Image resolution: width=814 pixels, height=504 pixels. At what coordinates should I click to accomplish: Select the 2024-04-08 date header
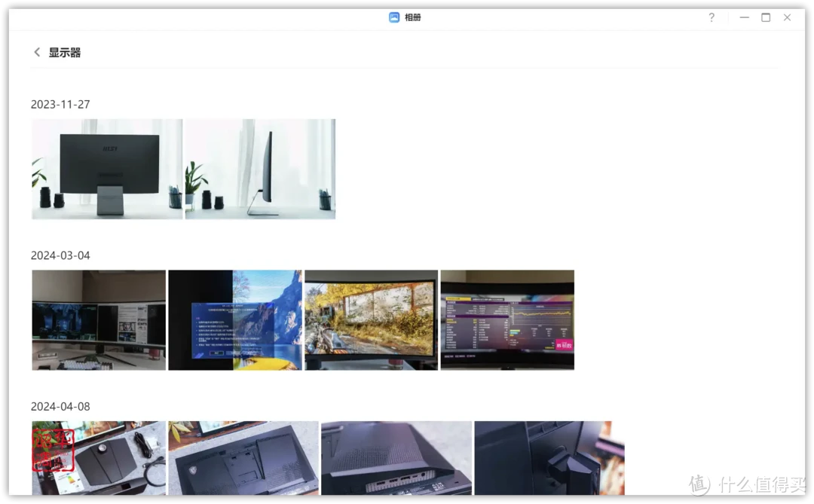click(x=60, y=406)
